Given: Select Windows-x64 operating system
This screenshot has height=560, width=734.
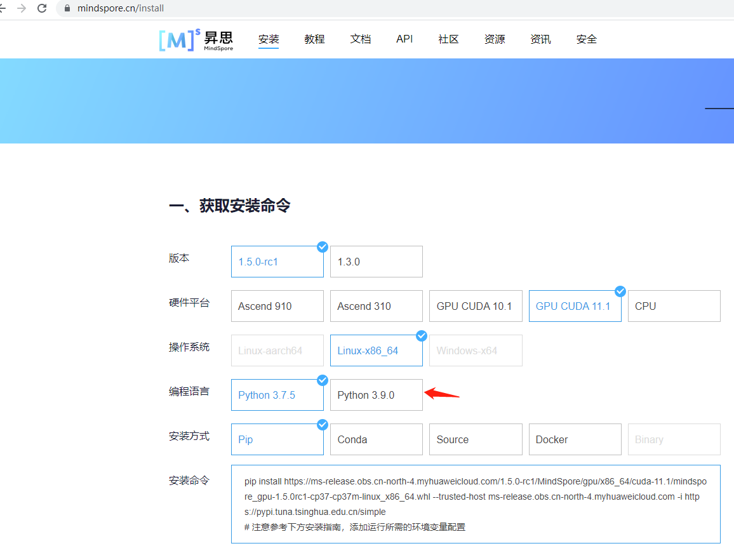Looking at the screenshot, I should pos(476,350).
